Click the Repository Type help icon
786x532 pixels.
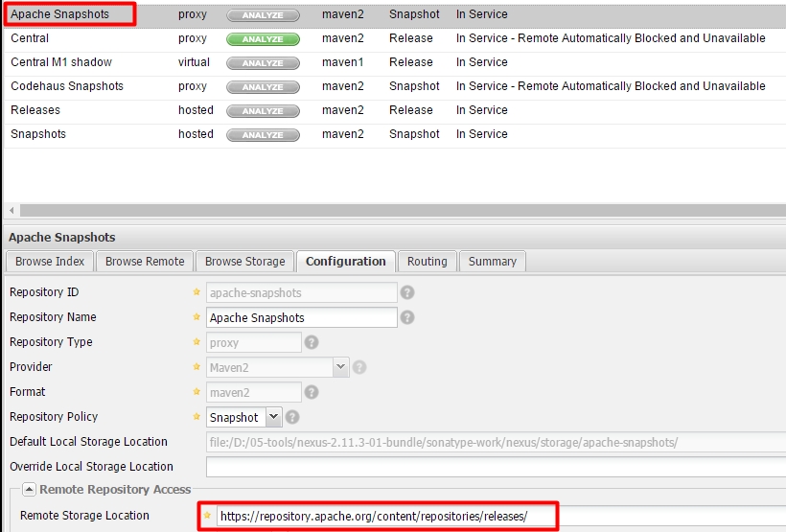(312, 342)
